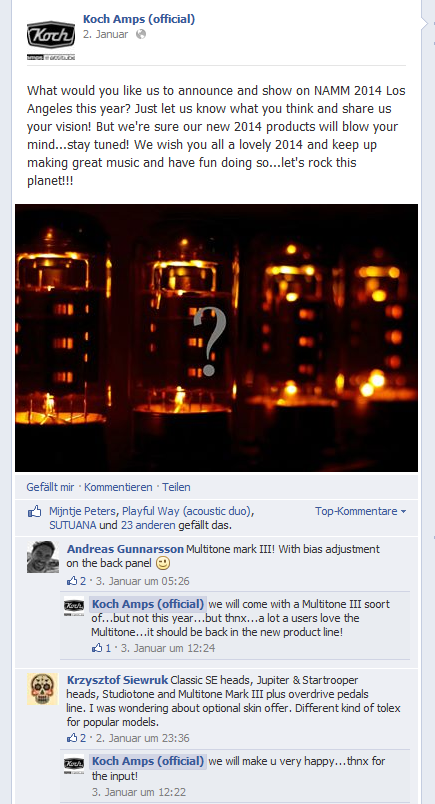Open the Koch logo profile picture
435x804 pixels.
[x=51, y=41]
